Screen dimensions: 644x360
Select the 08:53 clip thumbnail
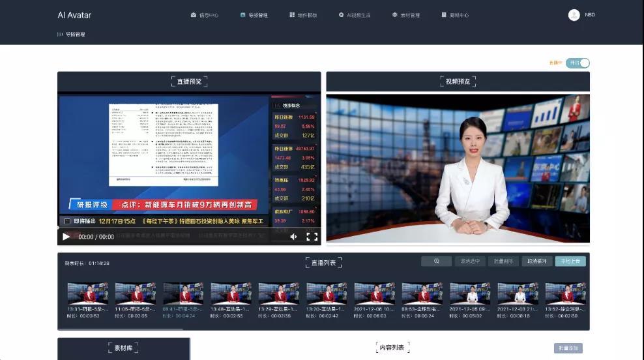[x=422, y=293]
